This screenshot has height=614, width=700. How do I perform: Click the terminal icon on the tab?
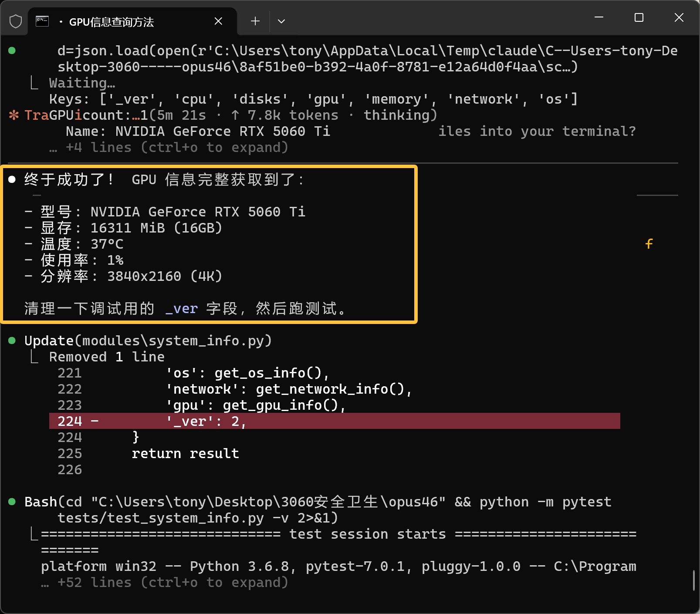[42, 21]
